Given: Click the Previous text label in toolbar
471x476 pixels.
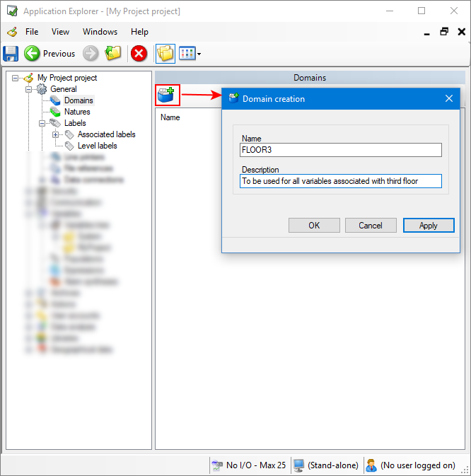Looking at the screenshot, I should click(59, 54).
